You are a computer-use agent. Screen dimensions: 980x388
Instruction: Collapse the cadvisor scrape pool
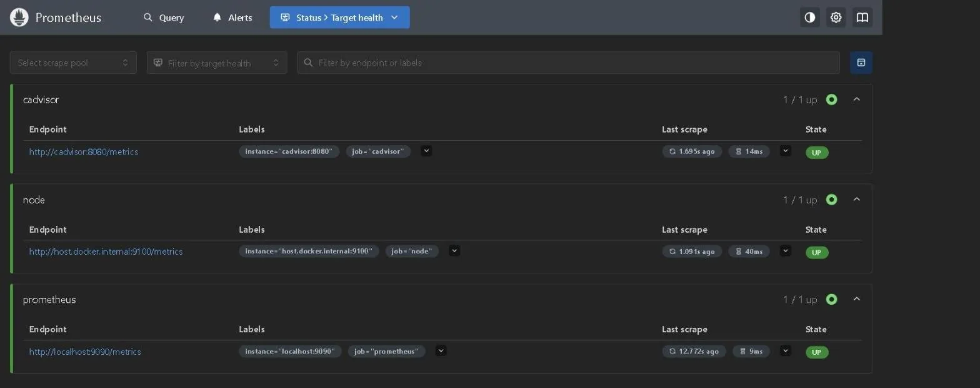click(x=857, y=100)
